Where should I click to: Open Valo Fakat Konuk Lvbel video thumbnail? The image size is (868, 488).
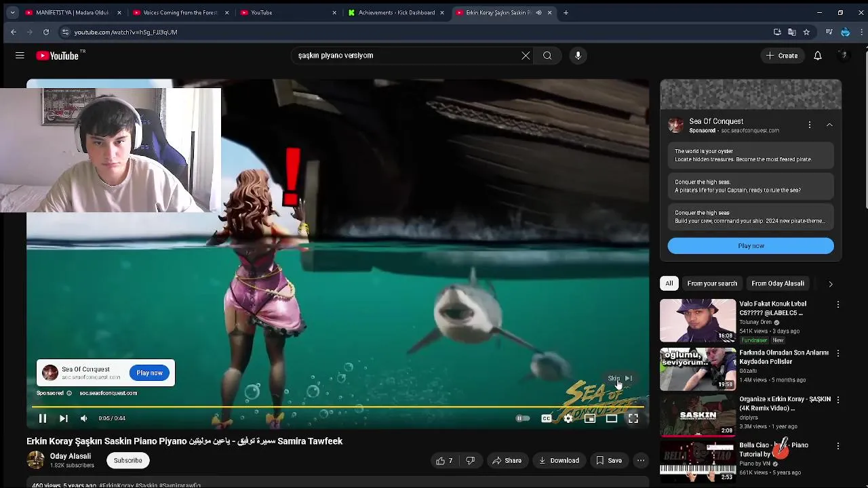pos(698,321)
